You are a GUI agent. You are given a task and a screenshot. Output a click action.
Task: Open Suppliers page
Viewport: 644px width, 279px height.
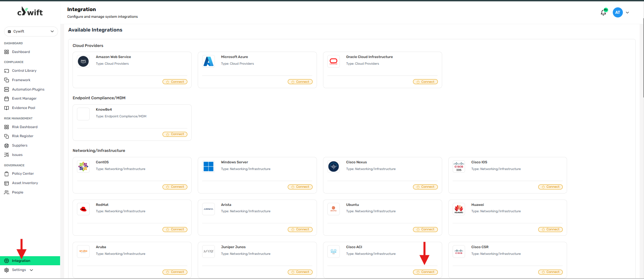click(19, 146)
